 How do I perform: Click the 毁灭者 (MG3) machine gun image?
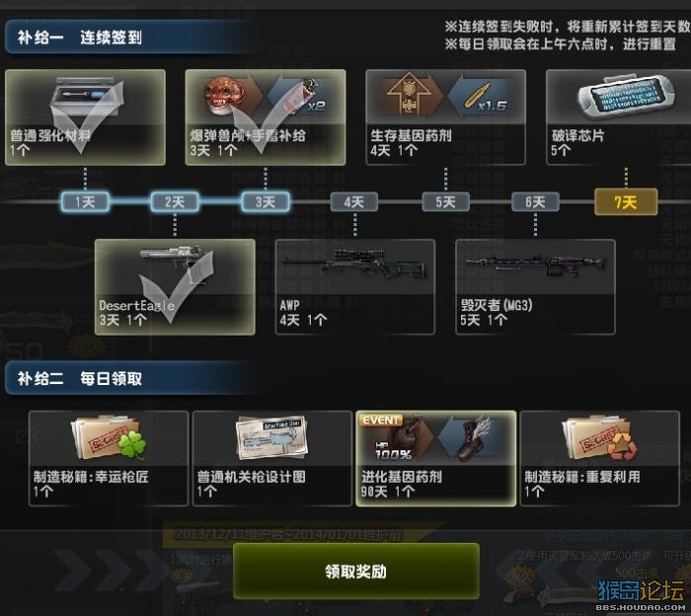535,265
